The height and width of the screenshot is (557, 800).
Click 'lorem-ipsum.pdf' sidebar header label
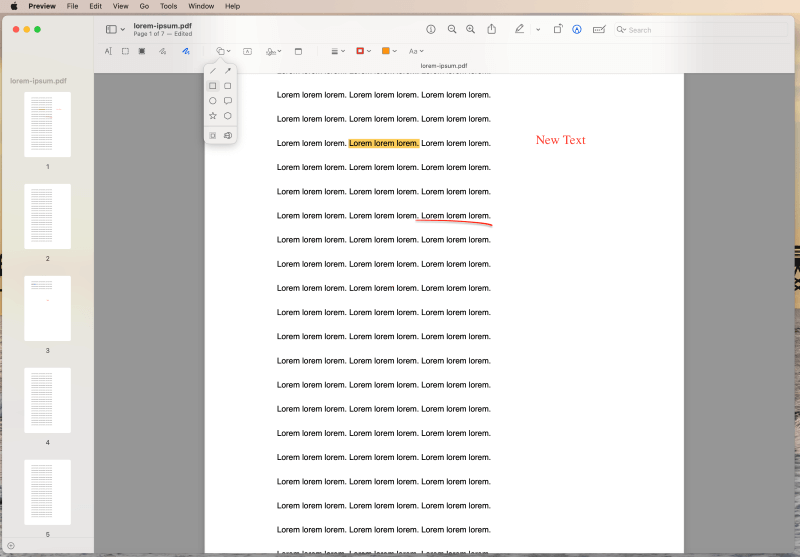click(38, 81)
